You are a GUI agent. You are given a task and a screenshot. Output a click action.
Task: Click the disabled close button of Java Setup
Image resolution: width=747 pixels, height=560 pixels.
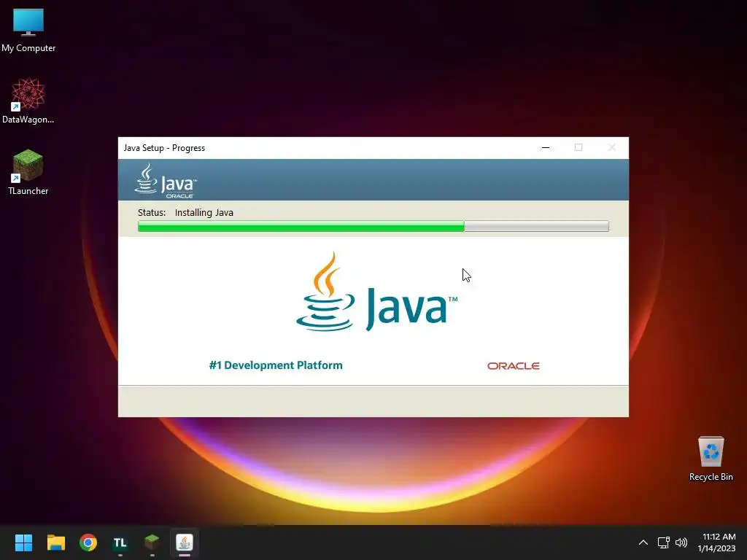pos(612,147)
